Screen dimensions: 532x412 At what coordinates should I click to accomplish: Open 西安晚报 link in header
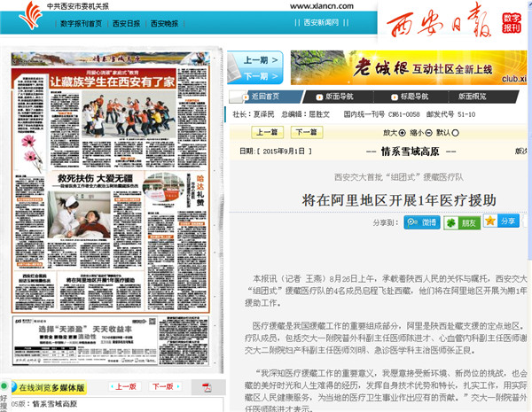click(163, 24)
